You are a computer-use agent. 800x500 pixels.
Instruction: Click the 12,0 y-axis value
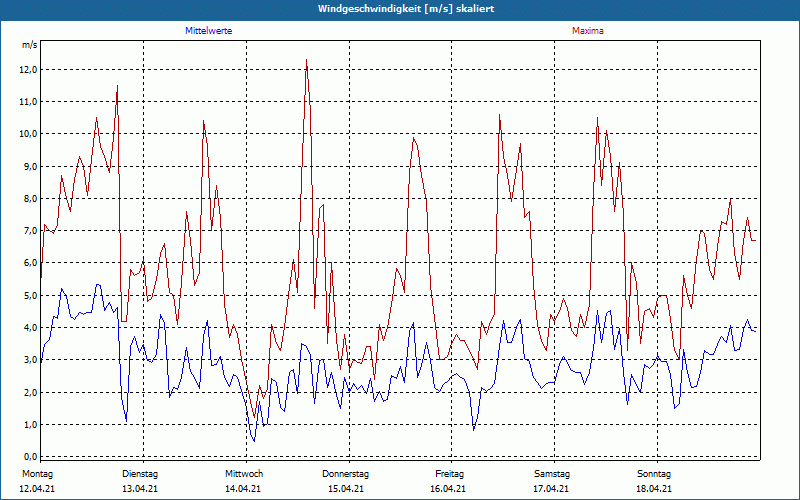(x=28, y=69)
